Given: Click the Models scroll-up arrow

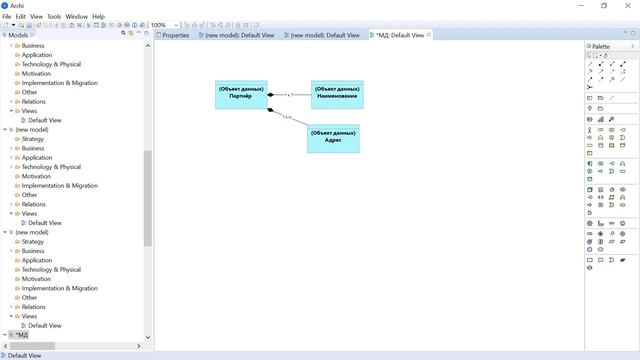Looking at the screenshot, I should [148, 46].
